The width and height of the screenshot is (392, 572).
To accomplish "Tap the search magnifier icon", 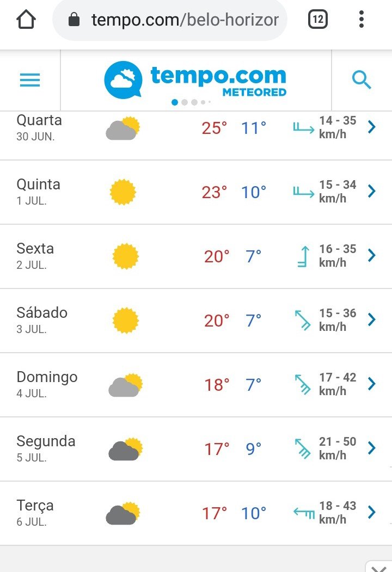I will (x=362, y=80).
